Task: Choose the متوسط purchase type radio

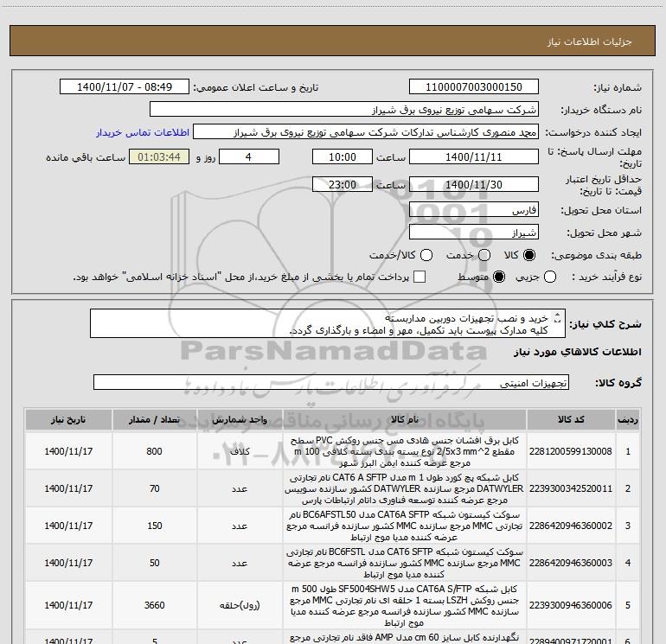Action: [x=499, y=277]
